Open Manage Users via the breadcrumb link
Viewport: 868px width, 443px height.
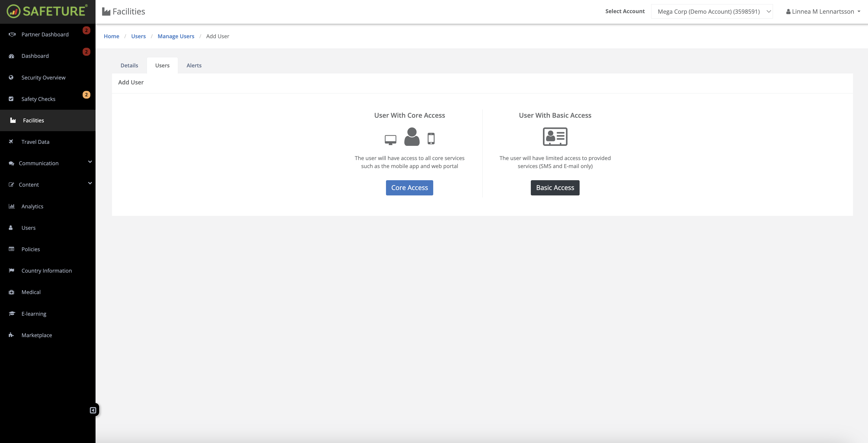click(176, 36)
